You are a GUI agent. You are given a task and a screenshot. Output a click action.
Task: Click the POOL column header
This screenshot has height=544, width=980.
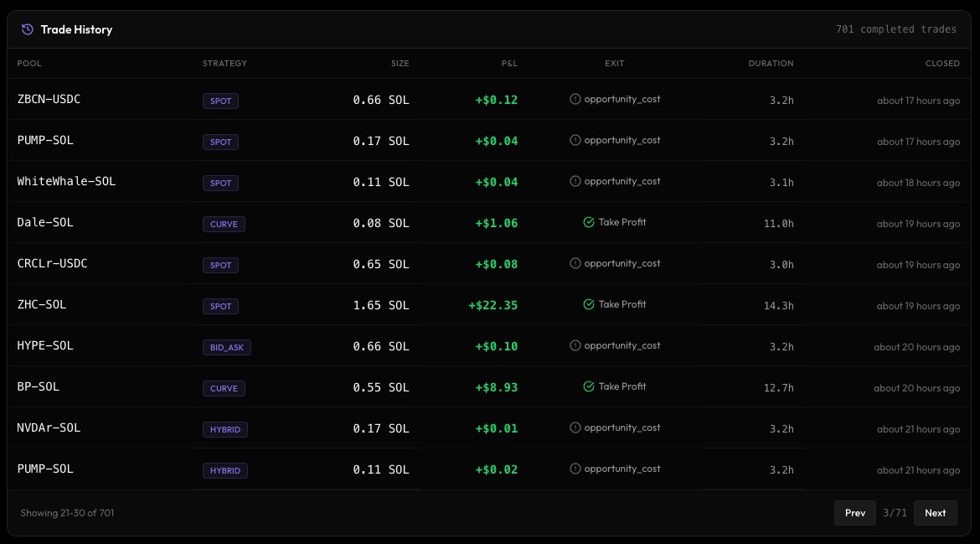point(29,63)
